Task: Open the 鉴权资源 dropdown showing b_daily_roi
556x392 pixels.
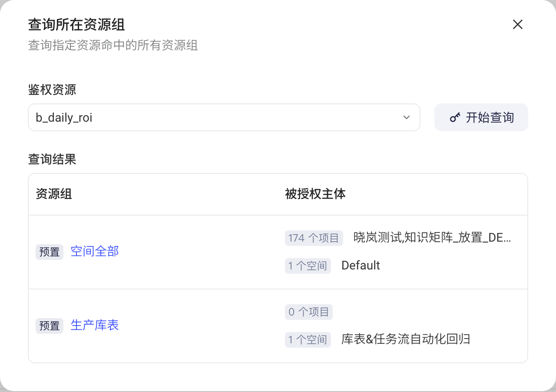Action: (224, 117)
